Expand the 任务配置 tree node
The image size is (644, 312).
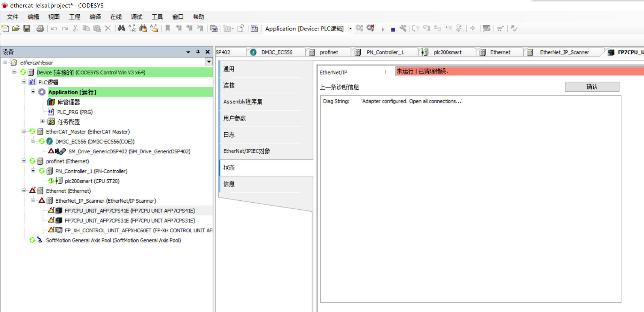pyautogui.click(x=42, y=121)
